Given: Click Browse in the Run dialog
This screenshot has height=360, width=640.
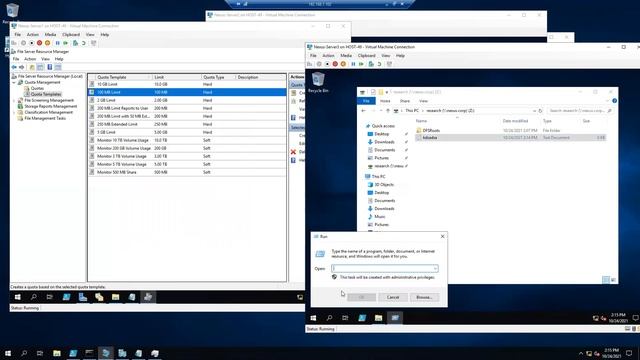Looking at the screenshot, I should click(x=424, y=297).
